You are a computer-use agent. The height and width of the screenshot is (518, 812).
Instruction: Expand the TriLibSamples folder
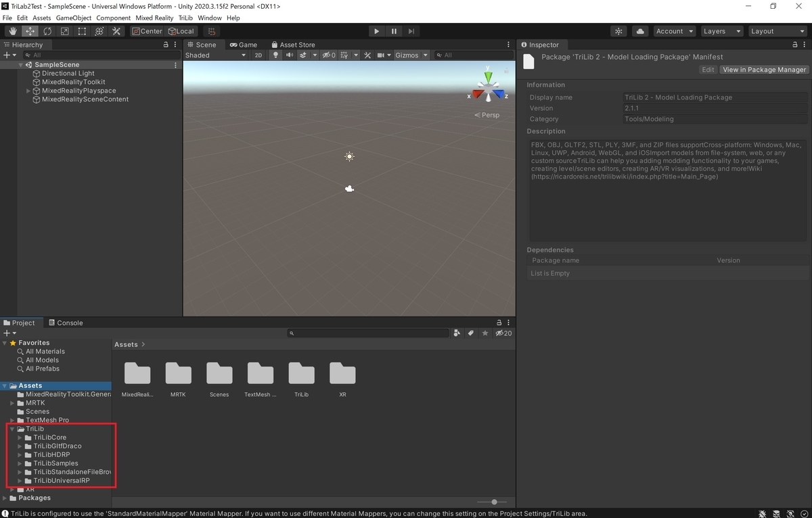20,463
